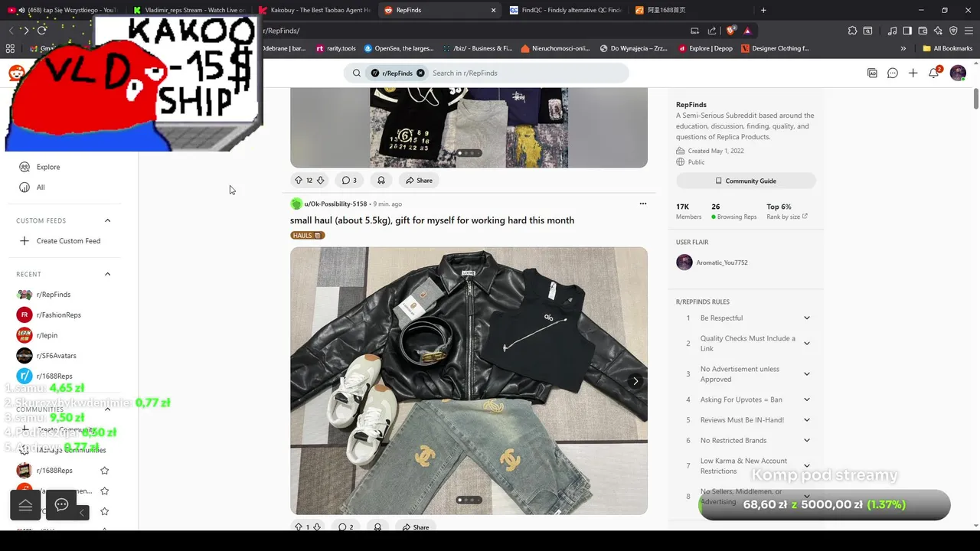Screen dimensions: 980x551
Task: Switch to the Kakobuy Taobao Agent tab
Action: click(314, 10)
